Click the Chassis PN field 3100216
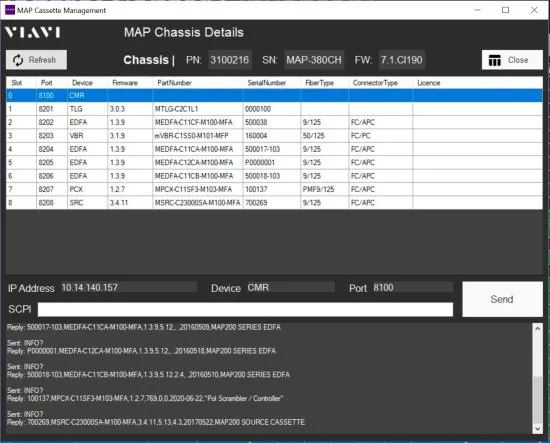 pyautogui.click(x=230, y=60)
